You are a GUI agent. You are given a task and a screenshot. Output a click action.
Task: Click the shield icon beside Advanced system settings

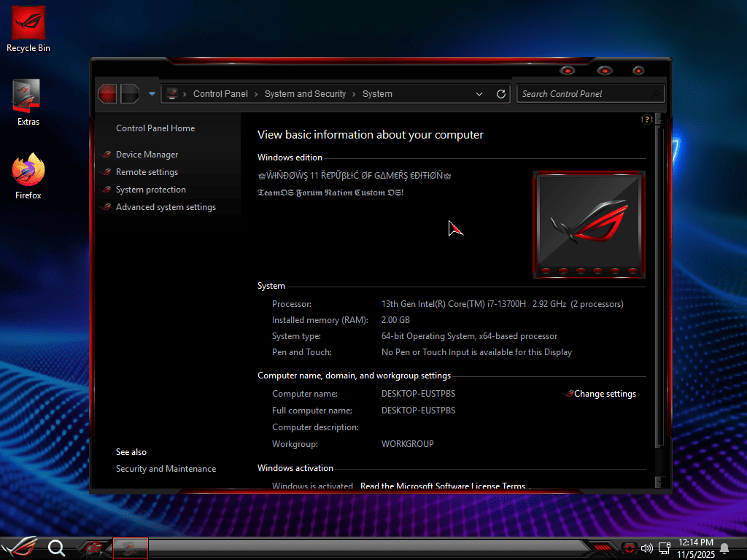tap(107, 207)
